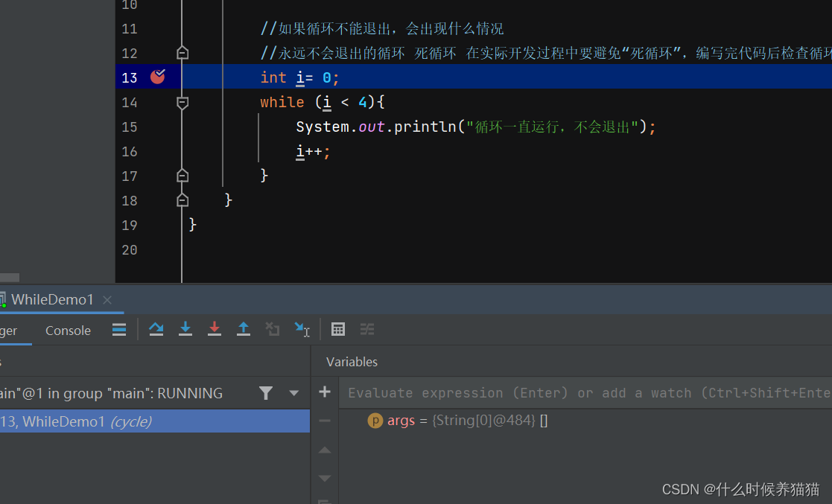Click the remove watch minus button

click(x=324, y=421)
